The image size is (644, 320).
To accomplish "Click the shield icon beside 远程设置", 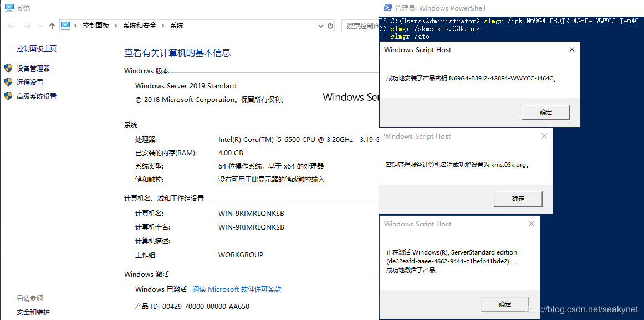I will [x=8, y=82].
